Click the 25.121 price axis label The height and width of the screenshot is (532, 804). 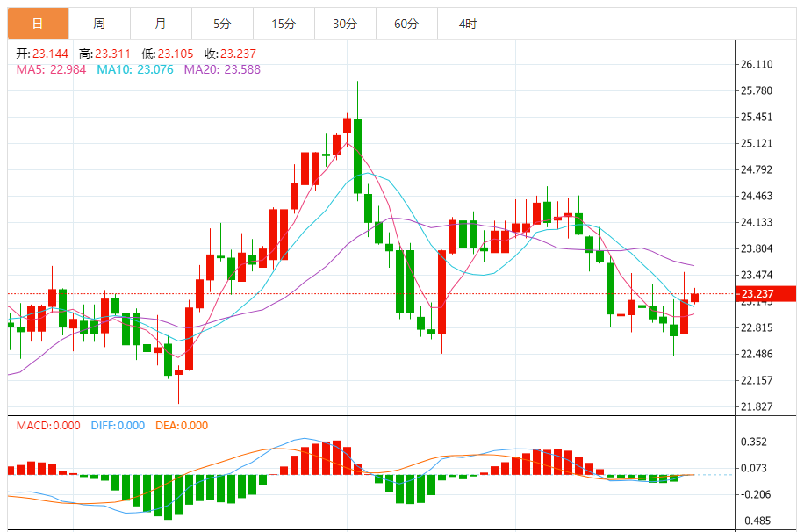click(757, 144)
